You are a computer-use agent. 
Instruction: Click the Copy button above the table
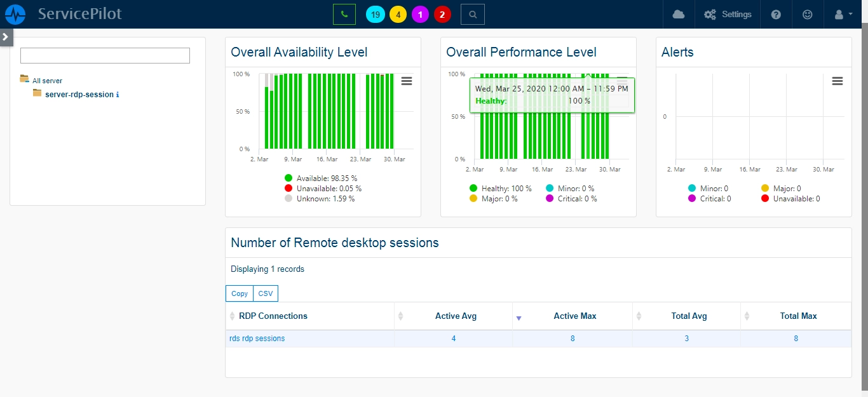pos(240,293)
